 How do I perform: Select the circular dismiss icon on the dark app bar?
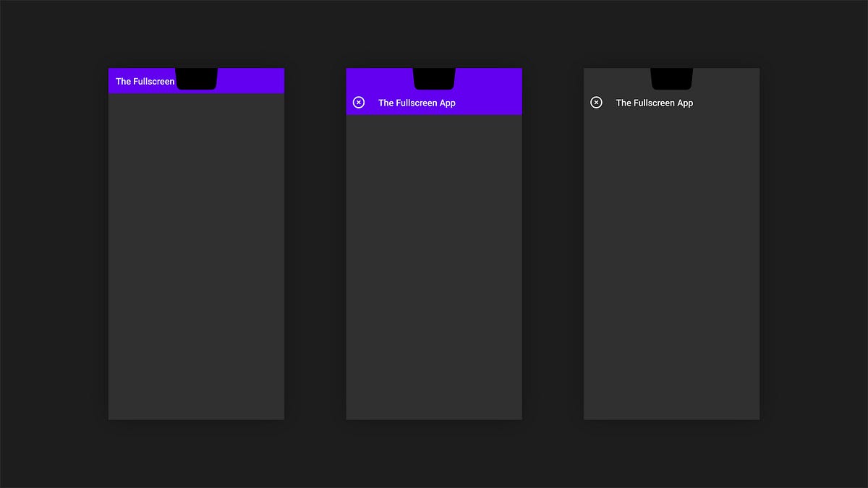[x=596, y=102]
